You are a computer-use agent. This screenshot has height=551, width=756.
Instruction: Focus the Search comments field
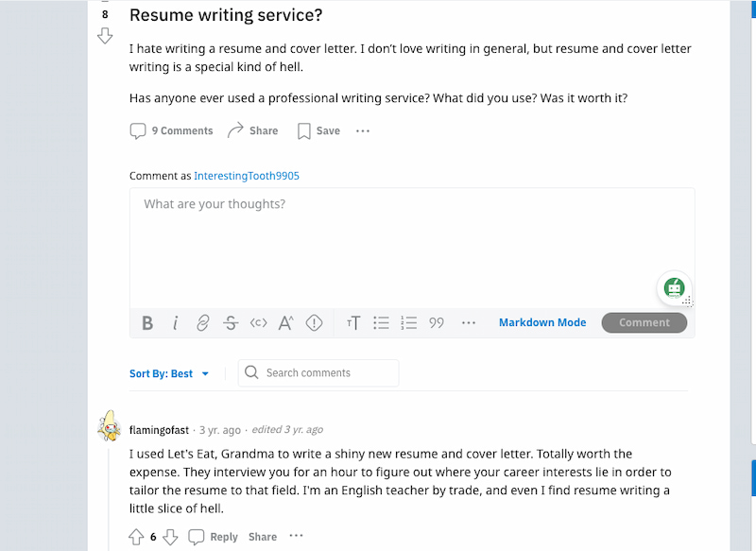(318, 372)
